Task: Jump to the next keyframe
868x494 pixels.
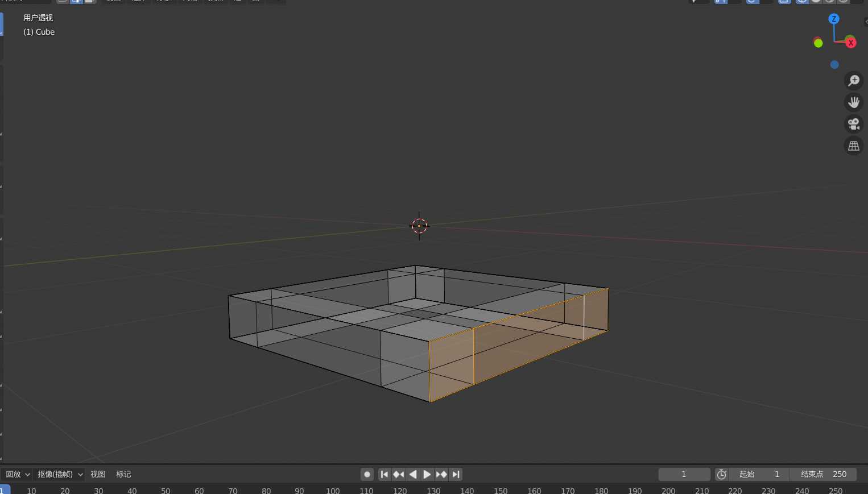Action: tap(441, 474)
